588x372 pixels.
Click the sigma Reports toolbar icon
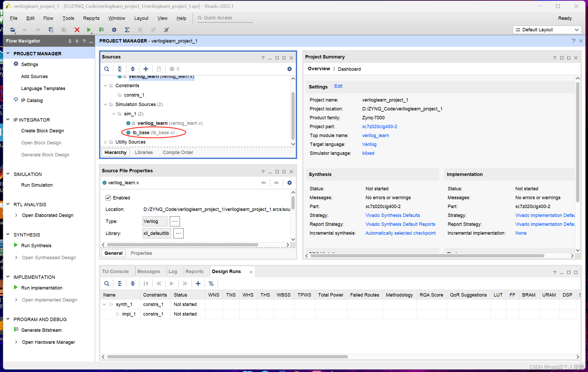point(127,30)
